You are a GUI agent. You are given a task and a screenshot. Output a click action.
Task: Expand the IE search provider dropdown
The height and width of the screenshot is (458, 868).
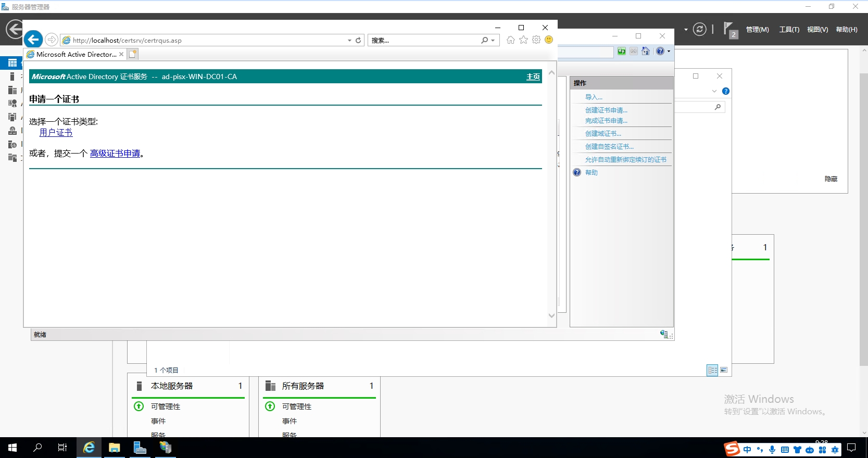(493, 40)
